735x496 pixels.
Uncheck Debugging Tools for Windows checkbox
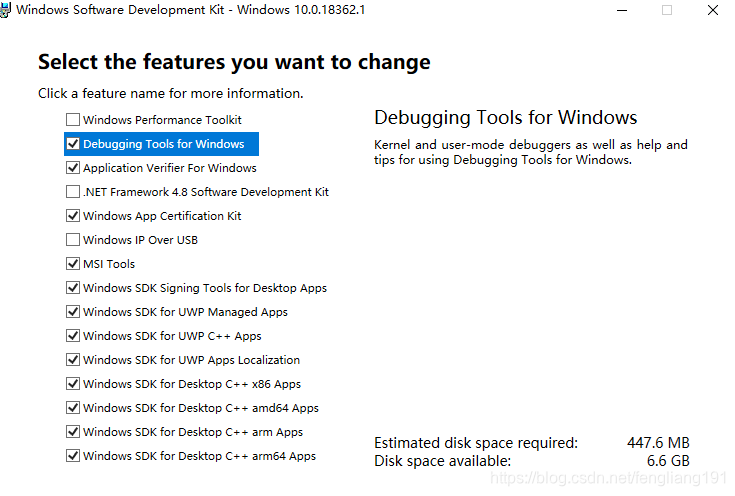tap(73, 143)
